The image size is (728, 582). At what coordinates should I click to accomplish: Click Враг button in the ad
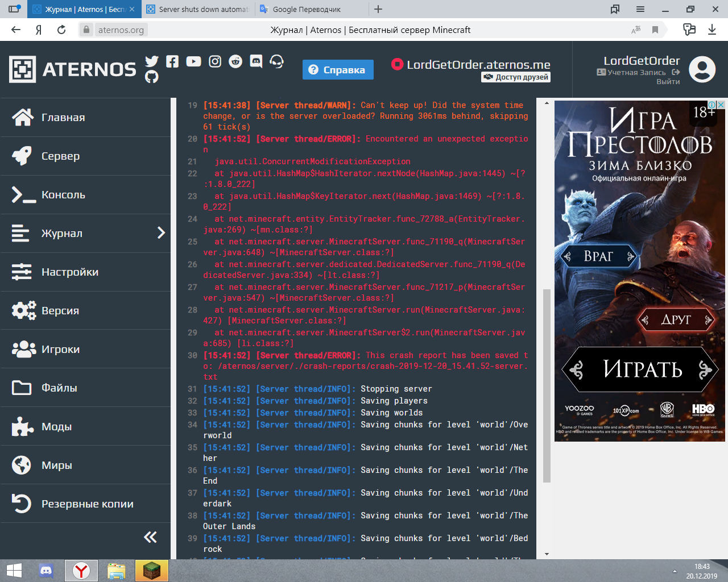pyautogui.click(x=598, y=256)
